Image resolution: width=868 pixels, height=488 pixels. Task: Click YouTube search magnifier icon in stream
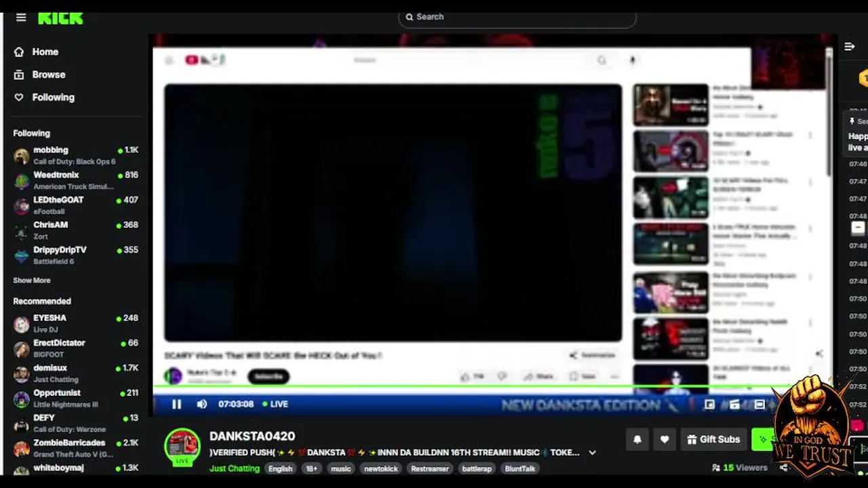tap(601, 60)
